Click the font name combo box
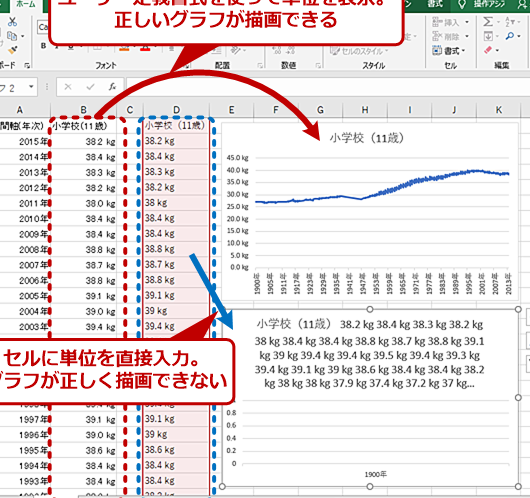The width and height of the screenshot is (530, 498). click(43, 27)
